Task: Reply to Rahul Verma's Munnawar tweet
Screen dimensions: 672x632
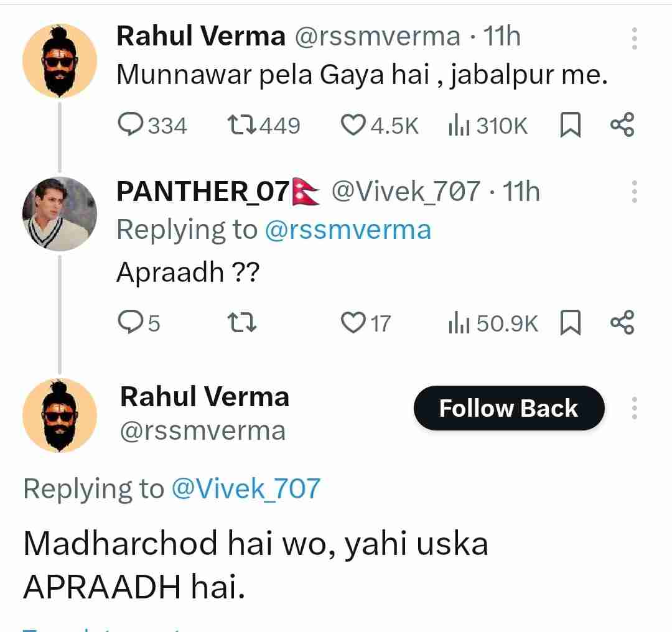Action: click(x=130, y=126)
